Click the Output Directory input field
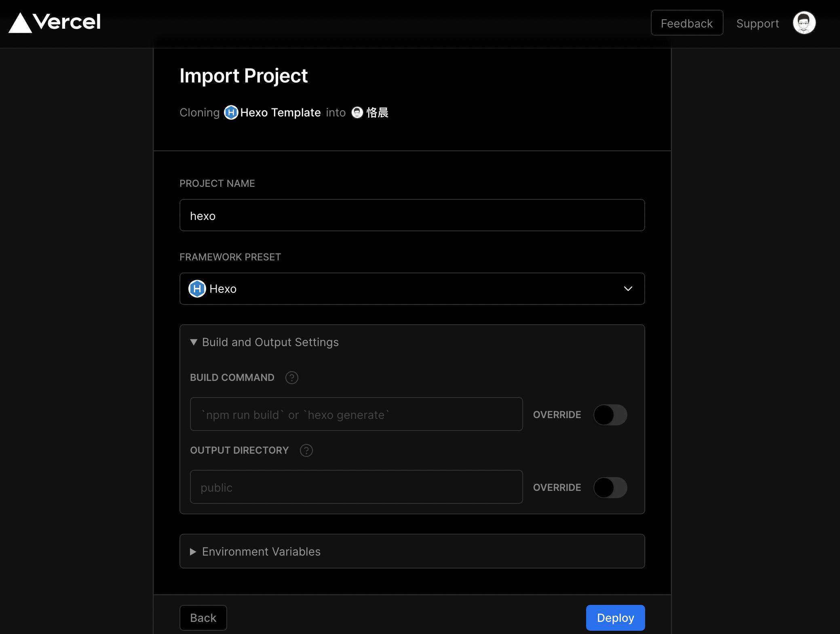Screen dimensions: 840x634 click(356, 487)
